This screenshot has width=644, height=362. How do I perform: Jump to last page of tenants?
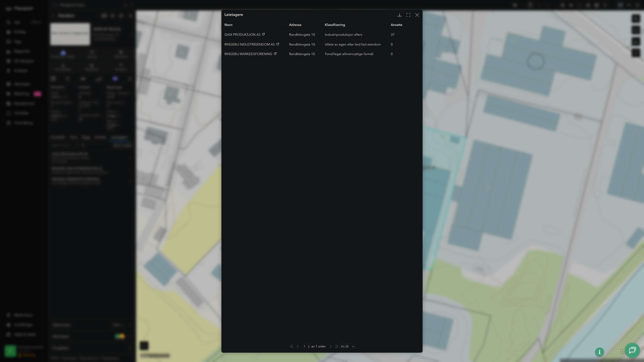coord(336,346)
